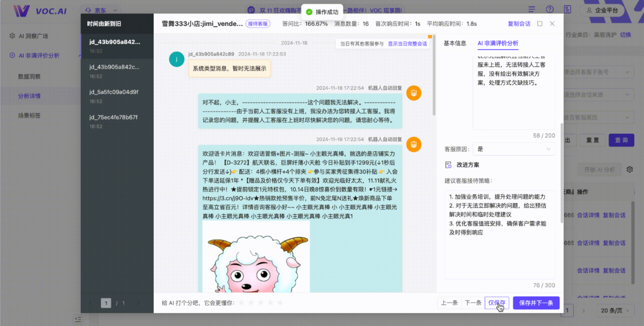Open 客服原因 dropdown showing 是
This screenshot has height=326, width=644.
(514, 149)
